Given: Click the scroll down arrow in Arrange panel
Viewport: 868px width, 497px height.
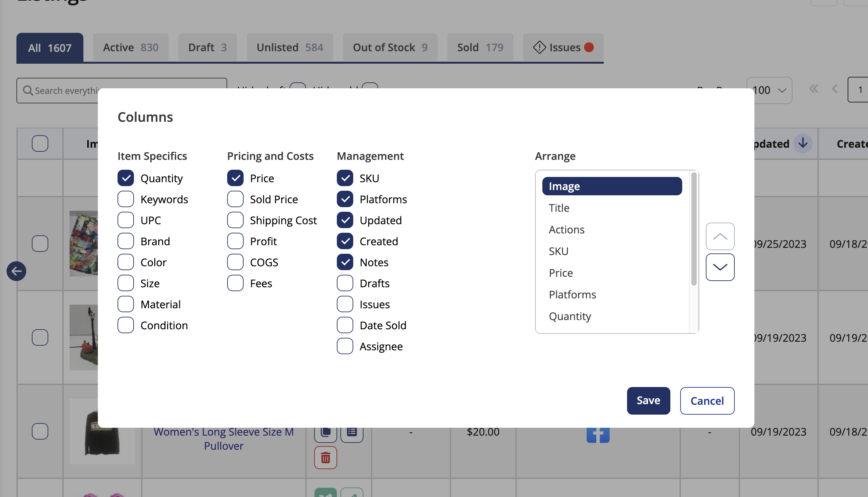Looking at the screenshot, I should (x=721, y=267).
